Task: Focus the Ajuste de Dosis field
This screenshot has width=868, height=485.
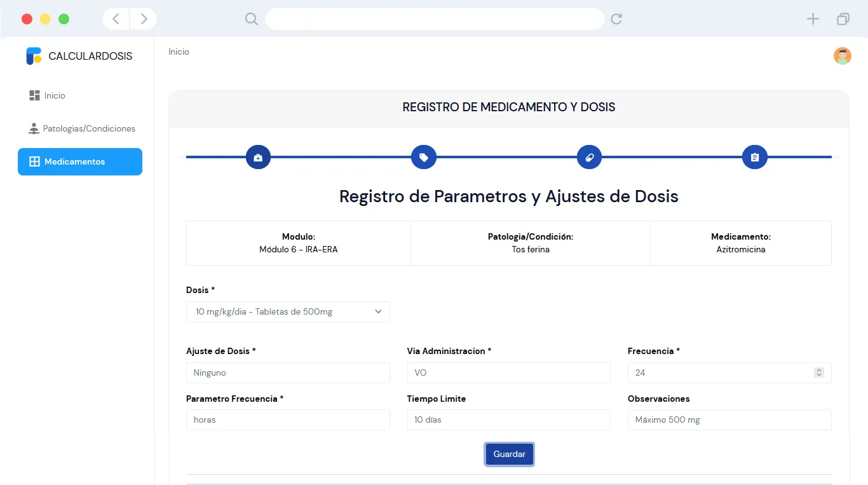Action: click(x=288, y=372)
